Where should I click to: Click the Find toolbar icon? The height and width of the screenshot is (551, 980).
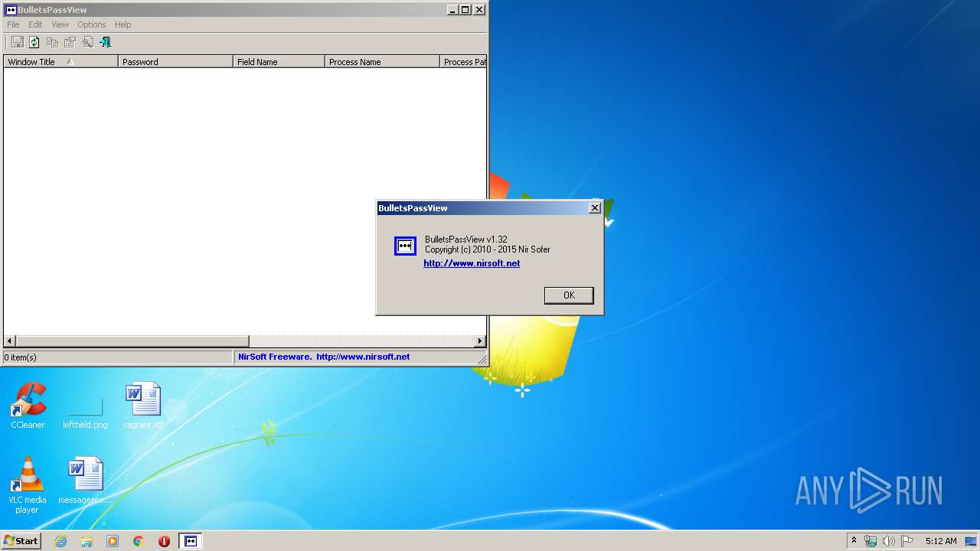pyautogui.click(x=87, y=42)
